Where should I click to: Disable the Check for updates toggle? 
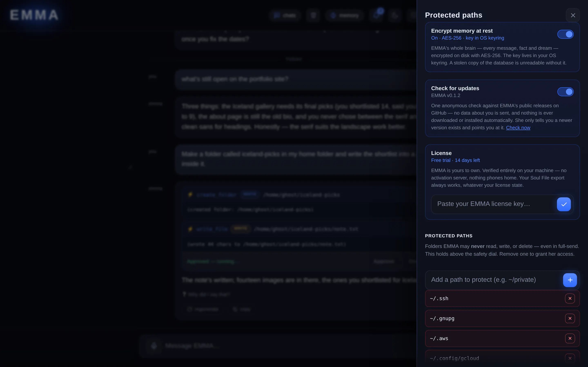click(x=565, y=92)
